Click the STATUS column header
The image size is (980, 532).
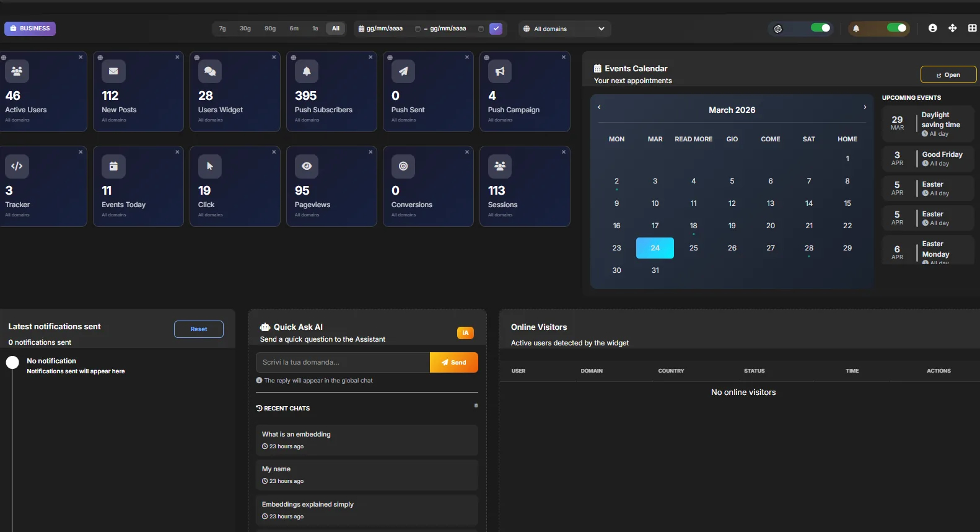click(754, 371)
